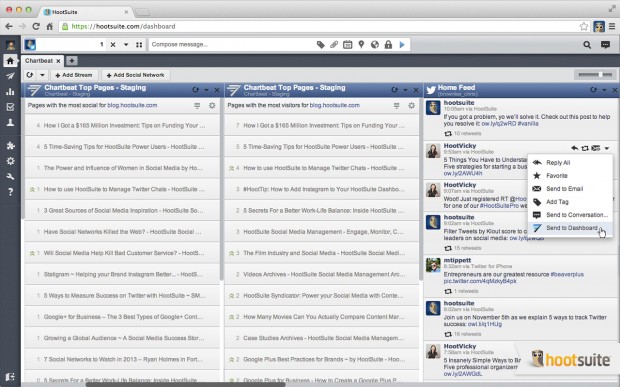Open Home Feed stream options dropdown arrow
This screenshot has width=620, height=387.
[x=604, y=90]
